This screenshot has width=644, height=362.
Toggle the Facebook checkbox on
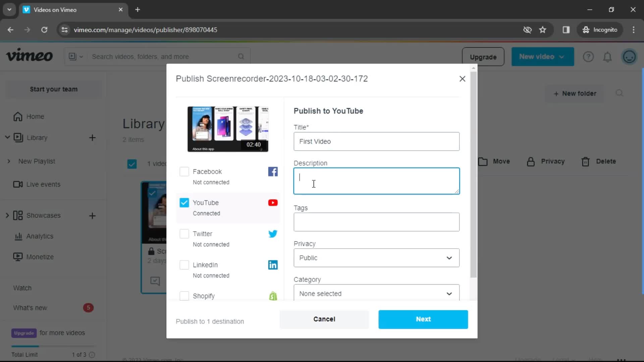(185, 172)
